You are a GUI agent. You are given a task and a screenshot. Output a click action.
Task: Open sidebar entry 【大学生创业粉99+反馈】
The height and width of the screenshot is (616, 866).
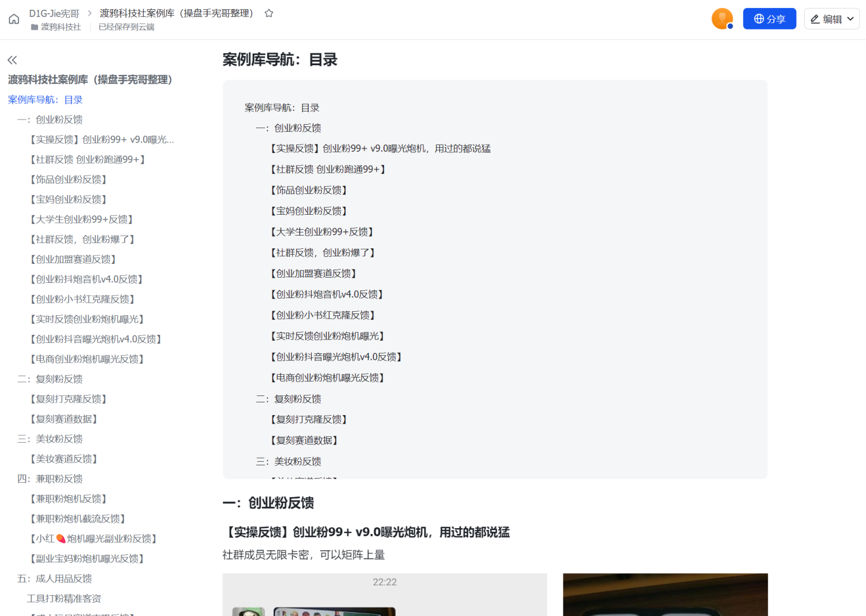[82, 219]
